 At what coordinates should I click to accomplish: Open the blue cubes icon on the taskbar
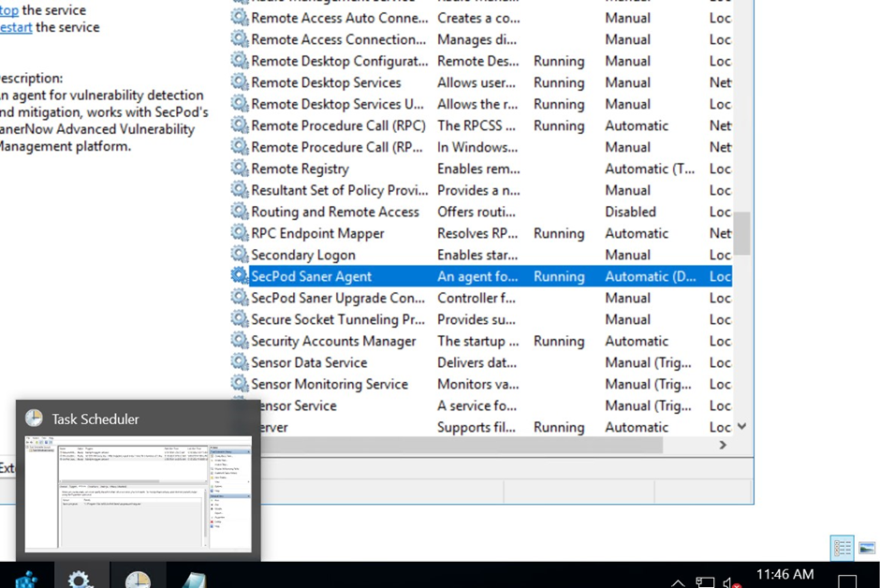coord(26,579)
